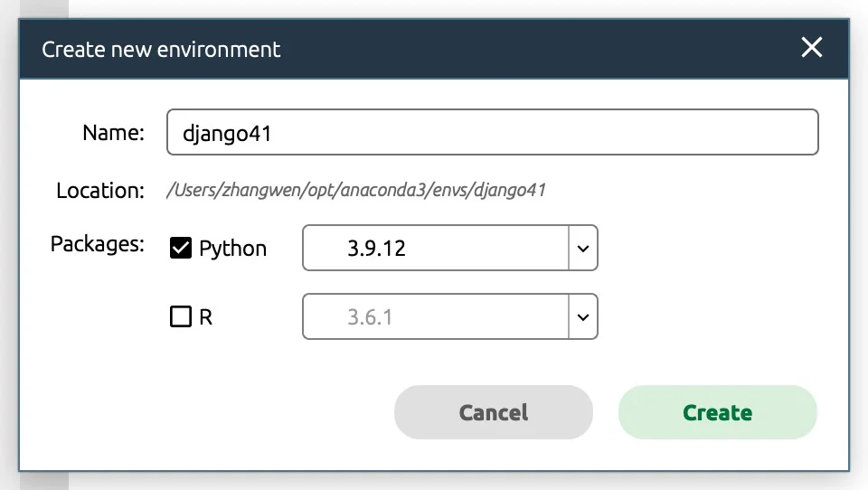Expand the Python version dropdown arrow

click(583, 248)
